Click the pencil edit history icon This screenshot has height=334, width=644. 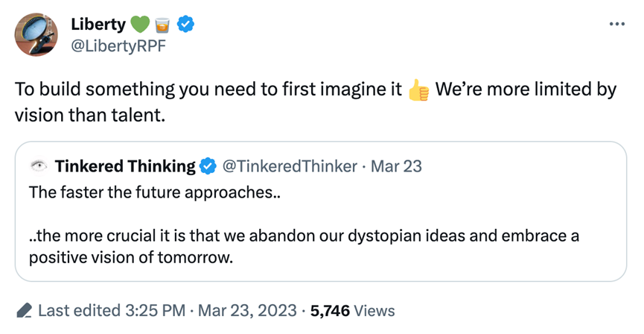tap(24, 310)
